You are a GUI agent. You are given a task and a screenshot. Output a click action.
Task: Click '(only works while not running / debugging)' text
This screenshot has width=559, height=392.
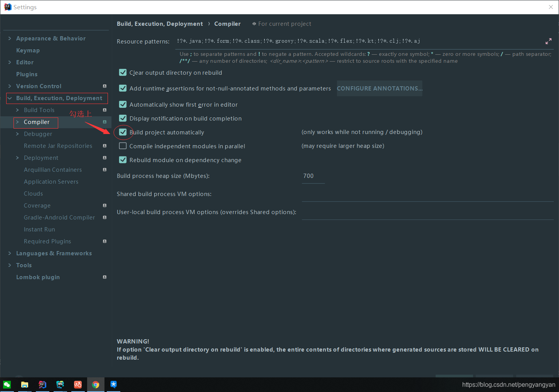(362, 132)
